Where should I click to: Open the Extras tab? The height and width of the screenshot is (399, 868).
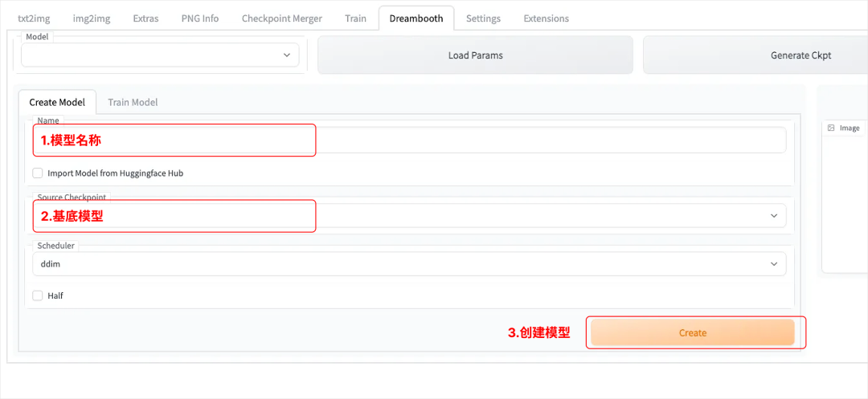[x=145, y=18]
